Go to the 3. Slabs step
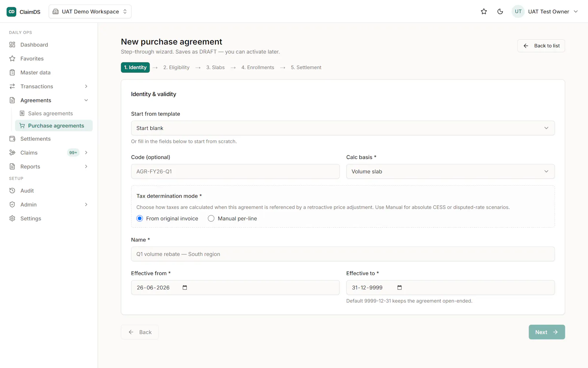Image resolution: width=588 pixels, height=368 pixels. tap(215, 67)
